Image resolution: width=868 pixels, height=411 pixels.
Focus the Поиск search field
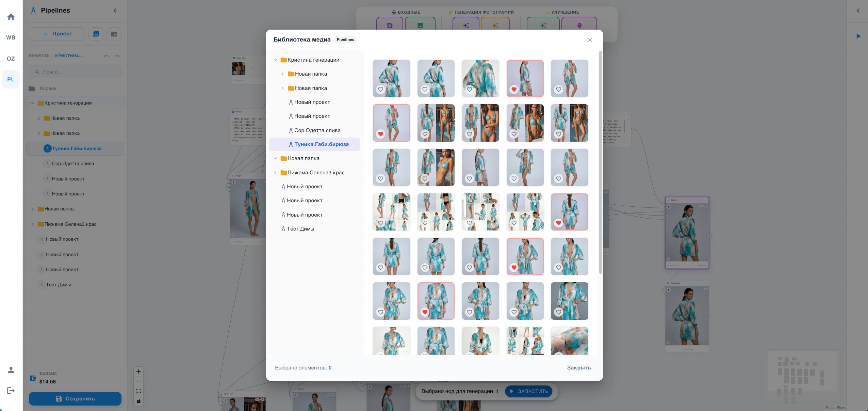click(x=75, y=72)
